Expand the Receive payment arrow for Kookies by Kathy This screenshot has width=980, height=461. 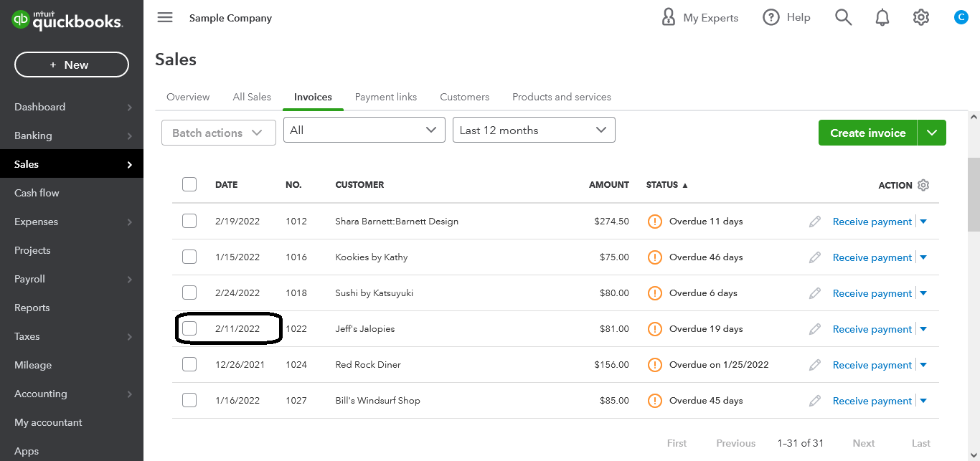923,257
